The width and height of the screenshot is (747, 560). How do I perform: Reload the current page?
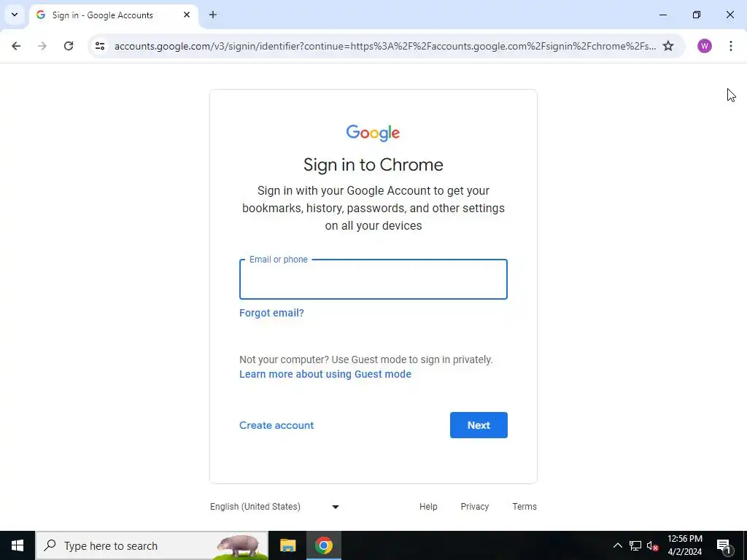[x=69, y=46]
